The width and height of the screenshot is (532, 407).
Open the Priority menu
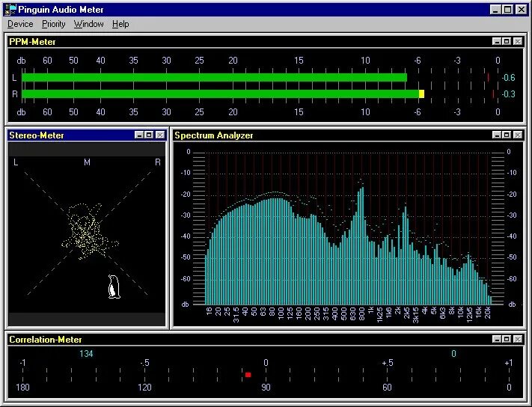click(x=53, y=24)
